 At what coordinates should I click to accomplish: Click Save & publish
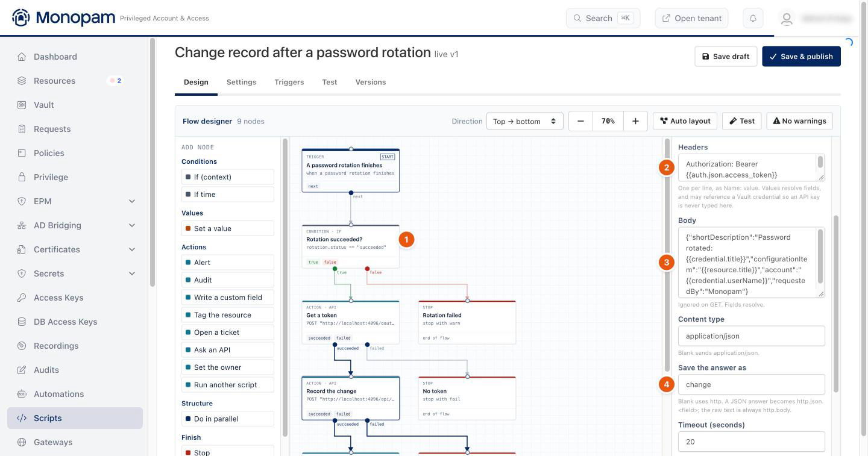tap(801, 57)
